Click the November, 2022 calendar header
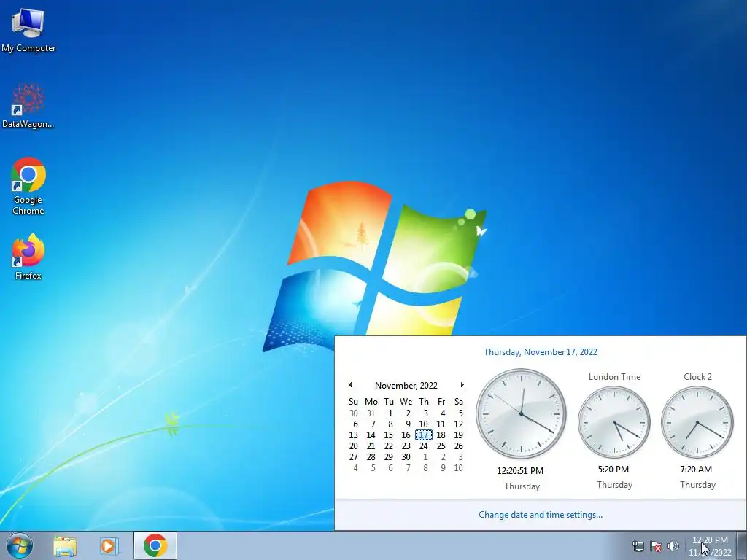 coord(406,385)
